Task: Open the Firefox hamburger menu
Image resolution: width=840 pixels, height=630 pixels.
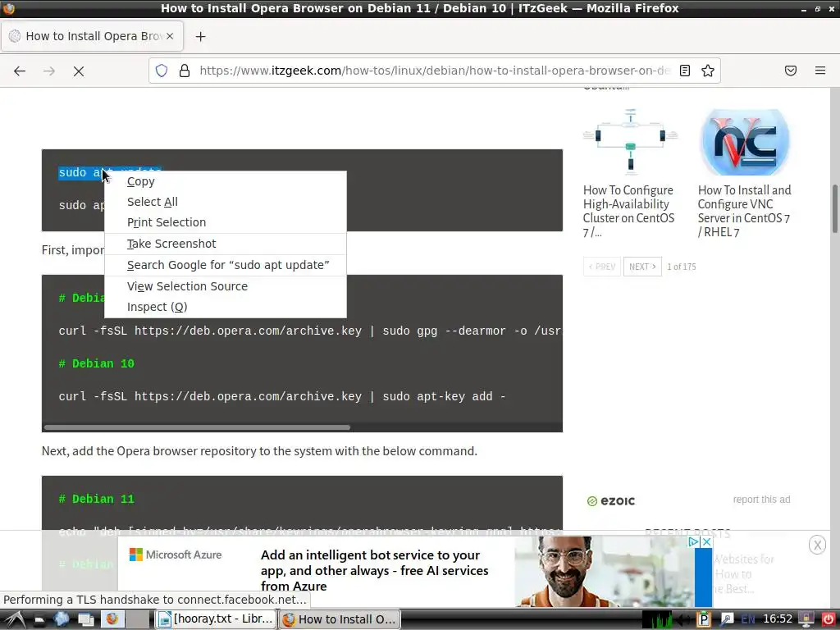Action: 820,71
